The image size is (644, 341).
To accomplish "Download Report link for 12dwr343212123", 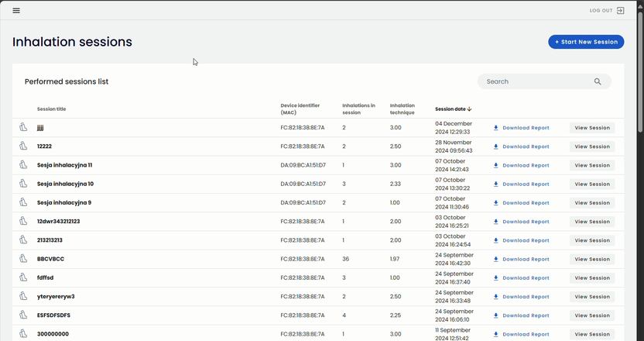I will [521, 222].
